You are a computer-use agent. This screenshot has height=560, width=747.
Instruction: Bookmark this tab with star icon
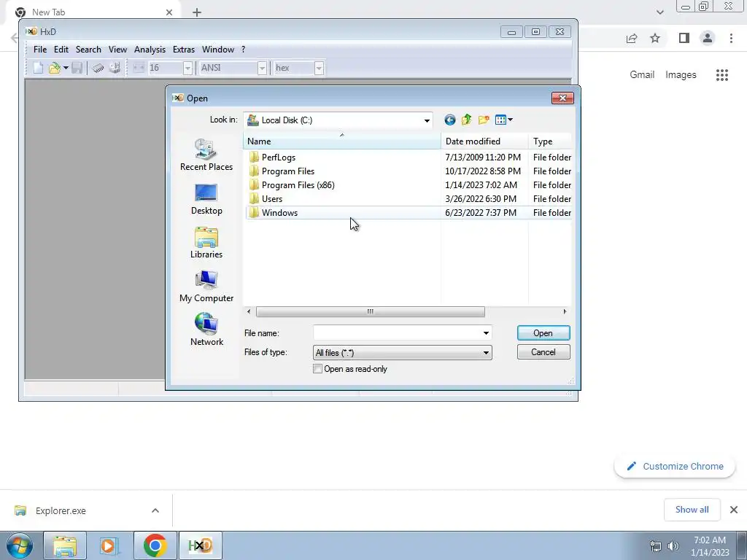[655, 38]
